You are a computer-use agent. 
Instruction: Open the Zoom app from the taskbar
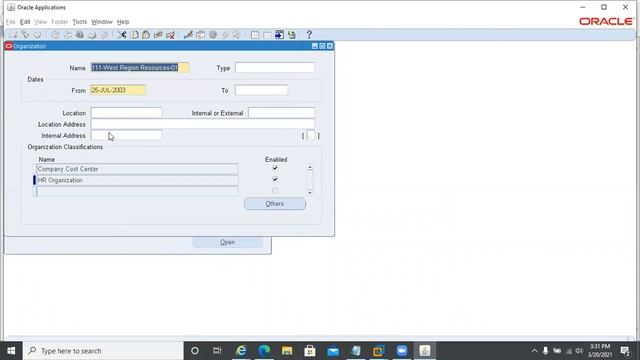coord(402,351)
